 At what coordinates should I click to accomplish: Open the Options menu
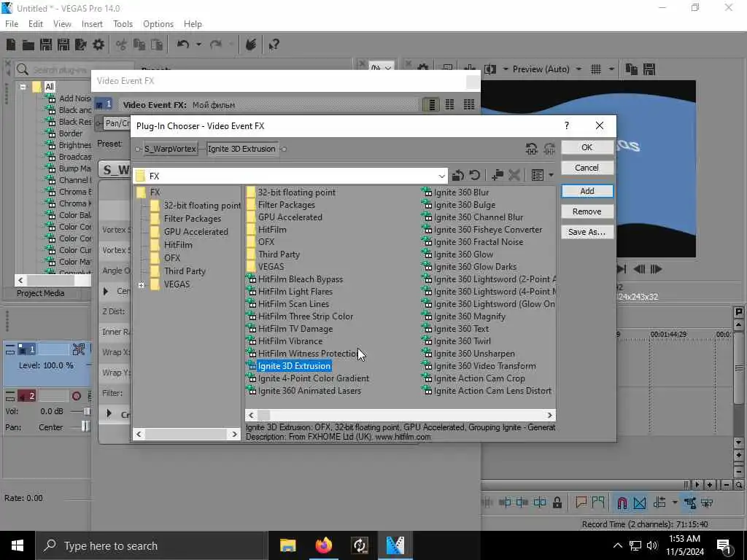(158, 24)
